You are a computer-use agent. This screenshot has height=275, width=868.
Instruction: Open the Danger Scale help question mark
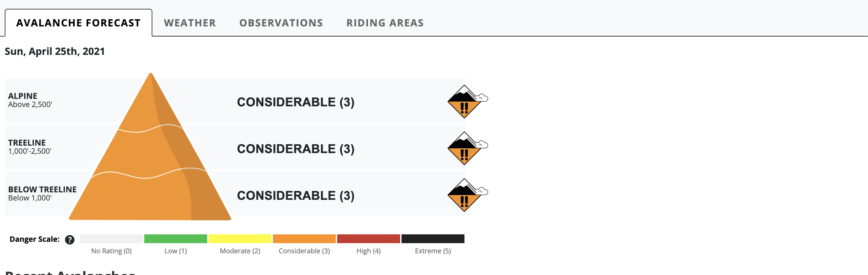pos(70,239)
